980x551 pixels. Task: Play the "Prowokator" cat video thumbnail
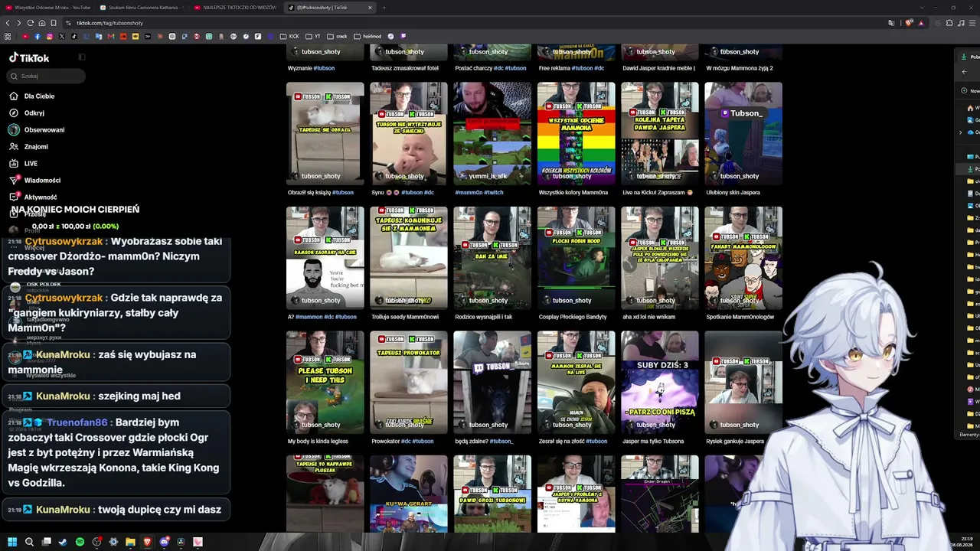click(x=409, y=382)
